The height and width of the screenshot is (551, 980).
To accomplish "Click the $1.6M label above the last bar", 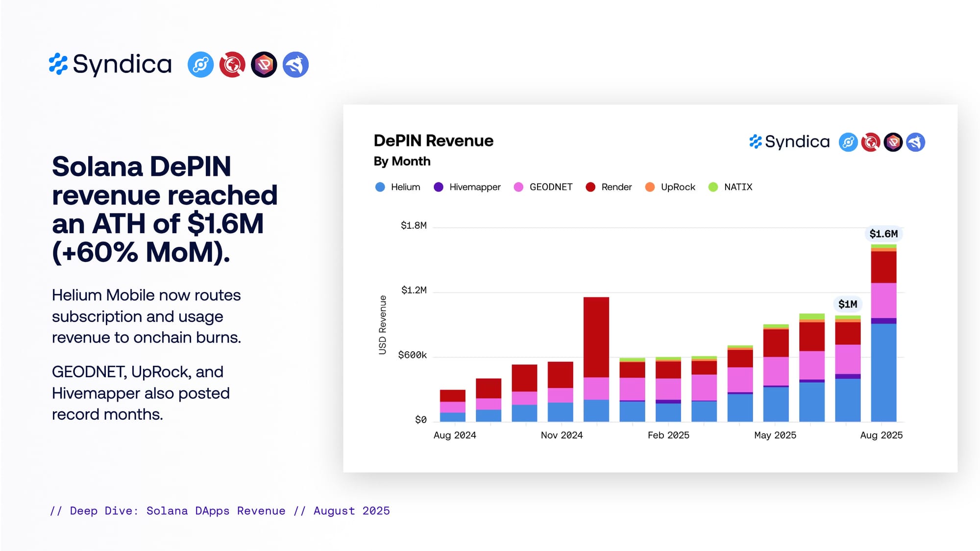I will point(883,234).
